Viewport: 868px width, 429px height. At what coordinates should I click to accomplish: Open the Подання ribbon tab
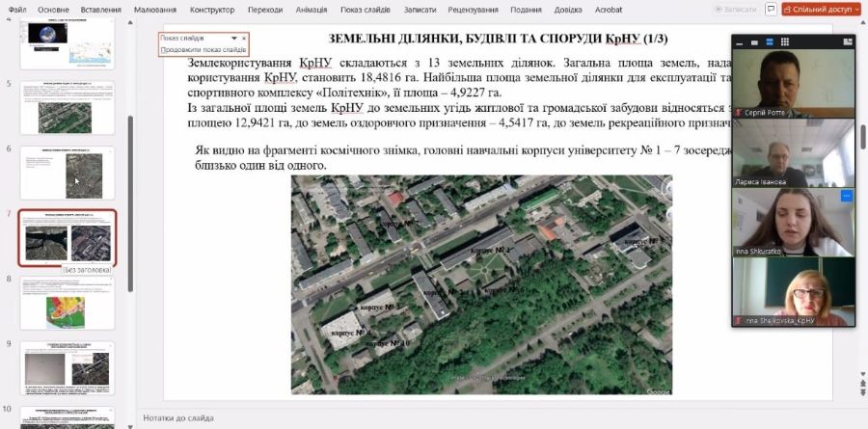click(526, 10)
